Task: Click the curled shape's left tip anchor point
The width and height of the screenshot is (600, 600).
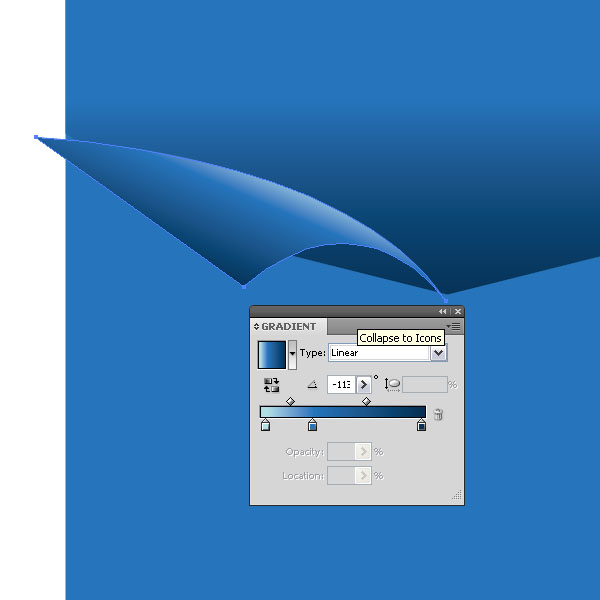Action: pyautogui.click(x=36, y=137)
